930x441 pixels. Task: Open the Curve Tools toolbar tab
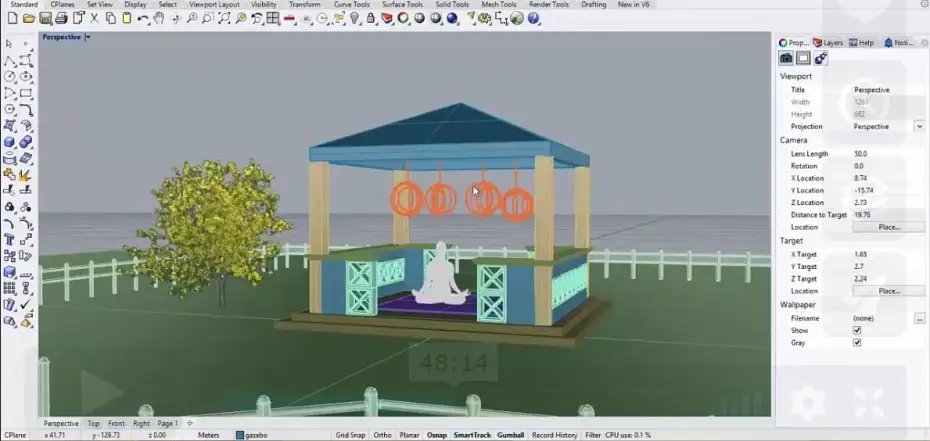point(352,4)
